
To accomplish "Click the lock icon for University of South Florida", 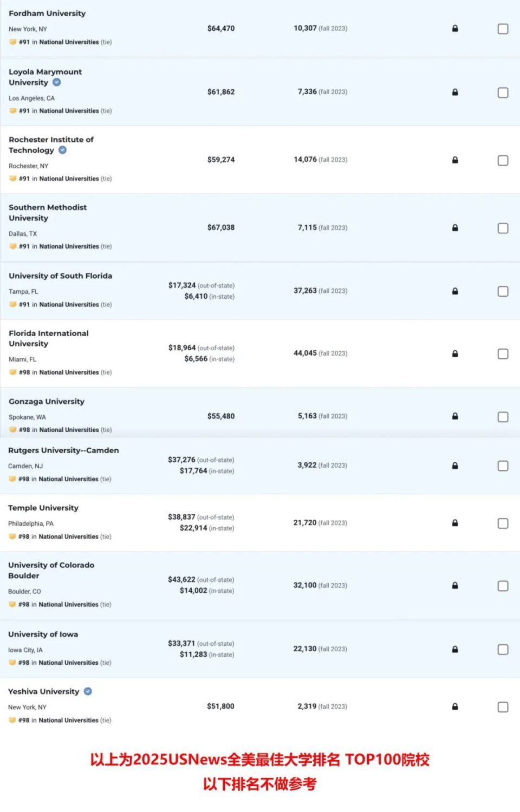I will [x=456, y=291].
